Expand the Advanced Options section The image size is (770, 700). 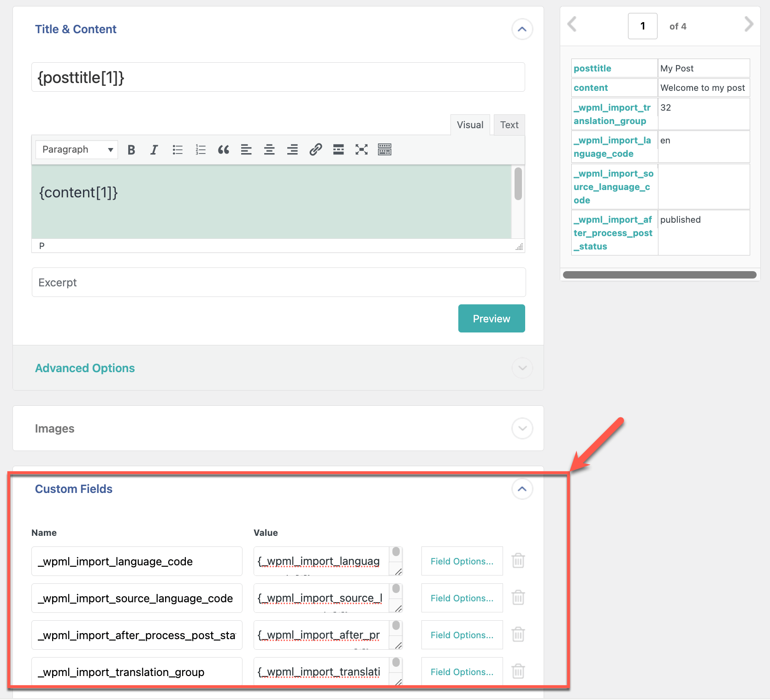point(522,368)
